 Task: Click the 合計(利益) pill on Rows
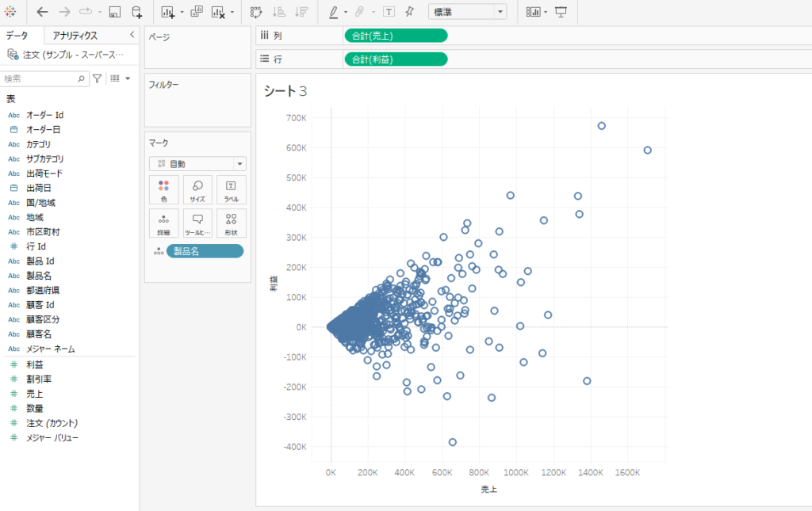click(395, 59)
